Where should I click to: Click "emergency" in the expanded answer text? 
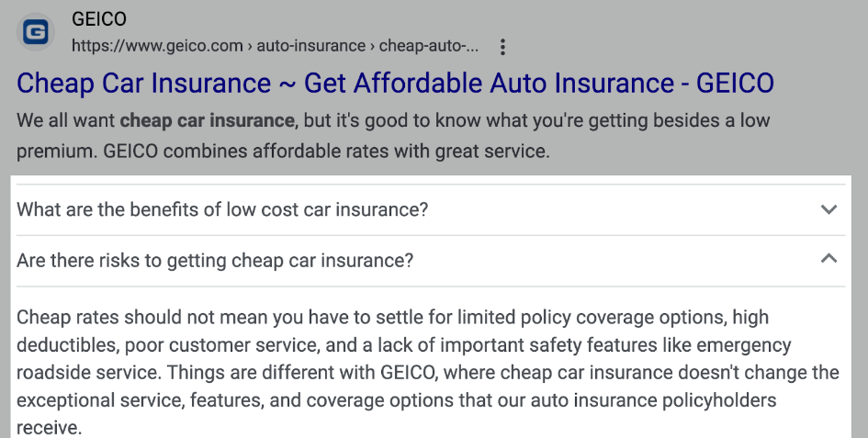[743, 344]
